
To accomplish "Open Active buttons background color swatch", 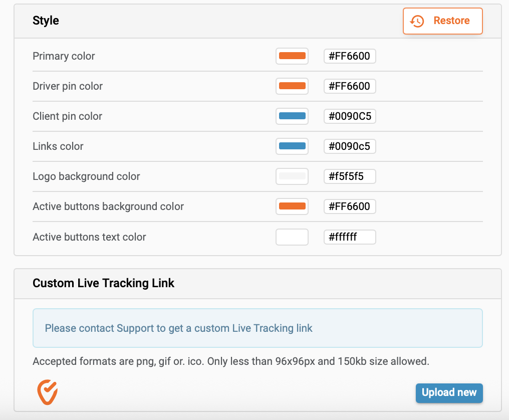I will tap(292, 206).
